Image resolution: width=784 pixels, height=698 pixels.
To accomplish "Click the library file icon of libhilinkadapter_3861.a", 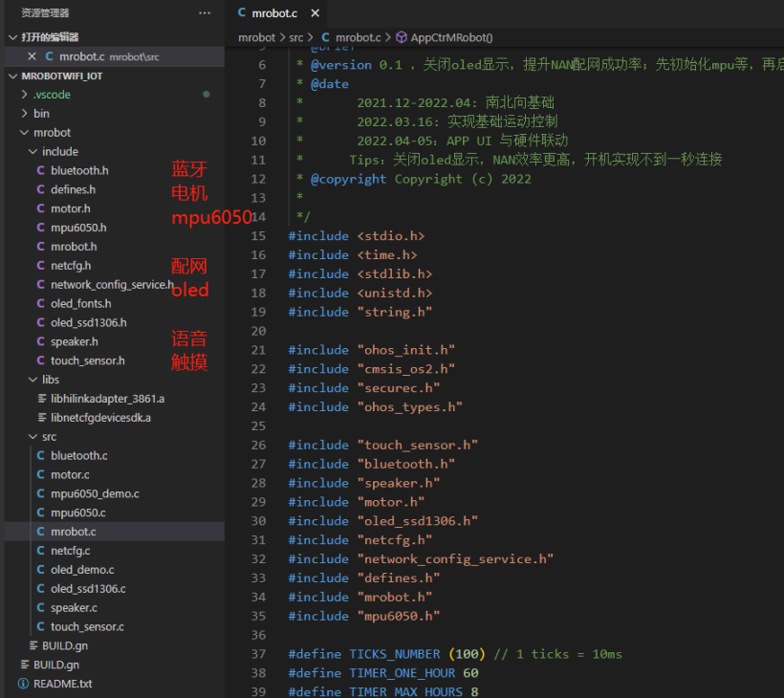I will pos(41,399).
